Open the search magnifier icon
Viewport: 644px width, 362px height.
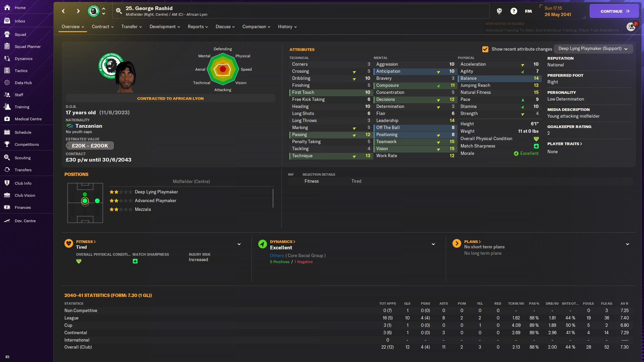click(119, 11)
